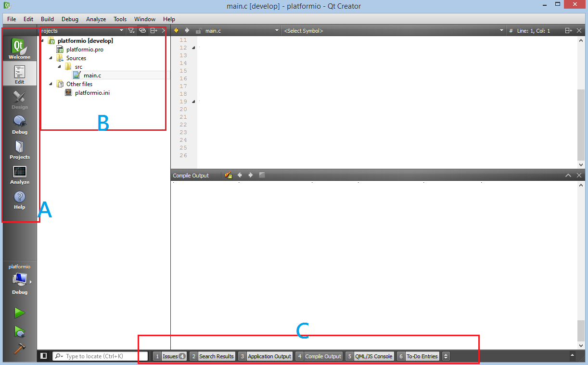This screenshot has width=588, height=365.
Task: Maximize the Compile Output pane
Action: 568,176
